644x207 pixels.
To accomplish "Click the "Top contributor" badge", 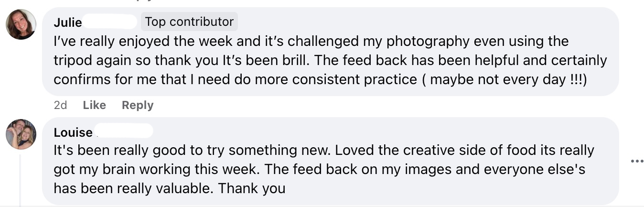I will point(189,22).
